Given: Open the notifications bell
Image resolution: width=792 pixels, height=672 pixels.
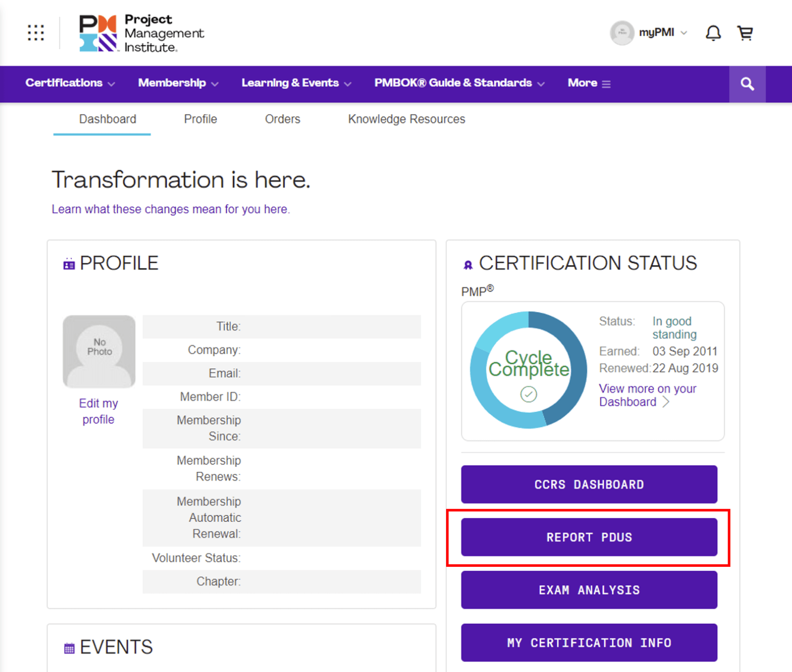Looking at the screenshot, I should 713,33.
